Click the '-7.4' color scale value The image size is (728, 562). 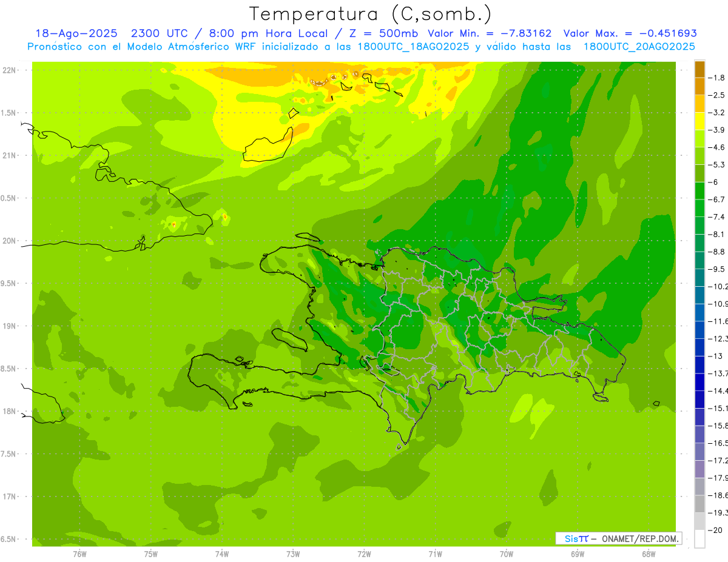tap(717, 217)
